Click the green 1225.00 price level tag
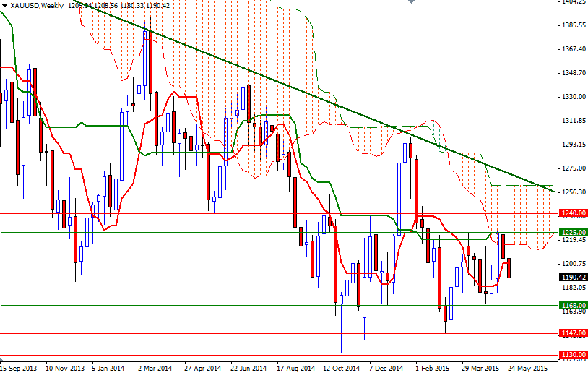 pos(573,232)
